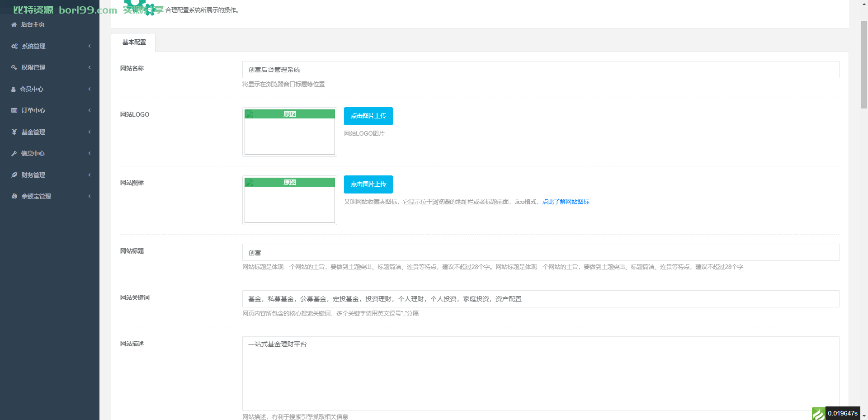Screen dimensions: 868x420
Task: Open the 基金管理 sidebar menu
Action: pos(50,132)
